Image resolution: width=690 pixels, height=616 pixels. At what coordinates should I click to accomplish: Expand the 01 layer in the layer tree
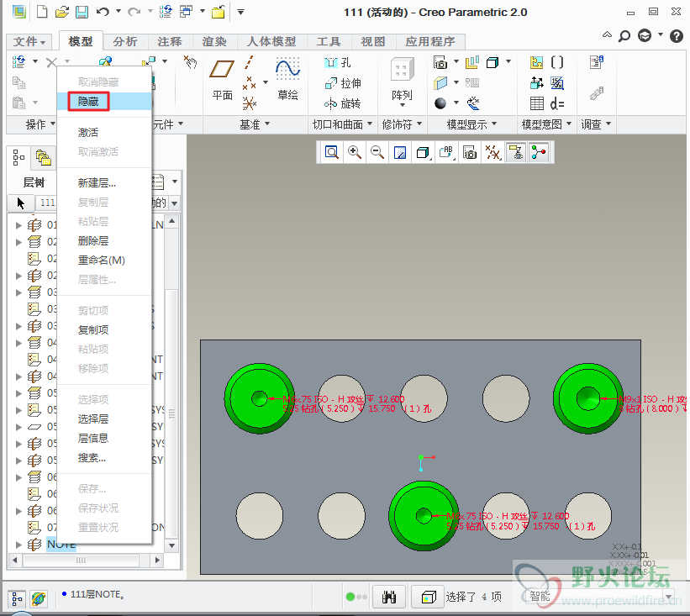pyautogui.click(x=18, y=225)
